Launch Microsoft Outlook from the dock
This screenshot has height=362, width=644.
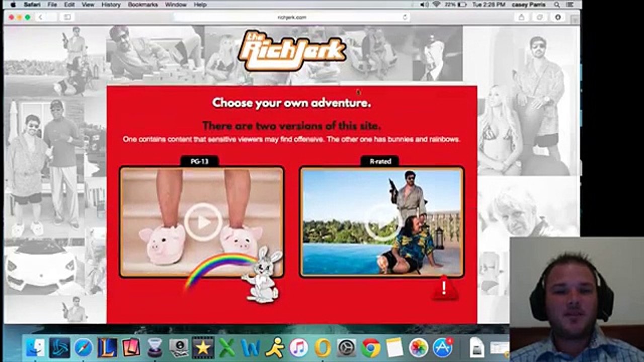(x=323, y=347)
